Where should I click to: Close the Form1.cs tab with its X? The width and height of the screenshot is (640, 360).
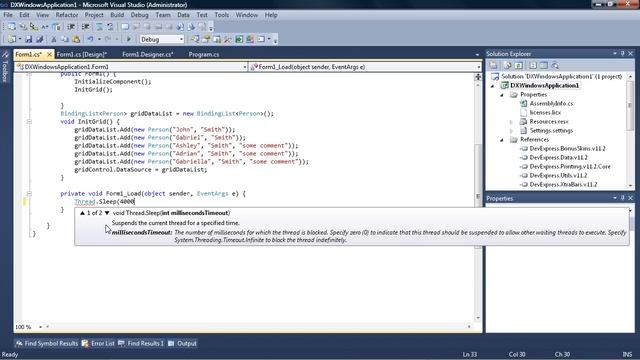pos(49,54)
